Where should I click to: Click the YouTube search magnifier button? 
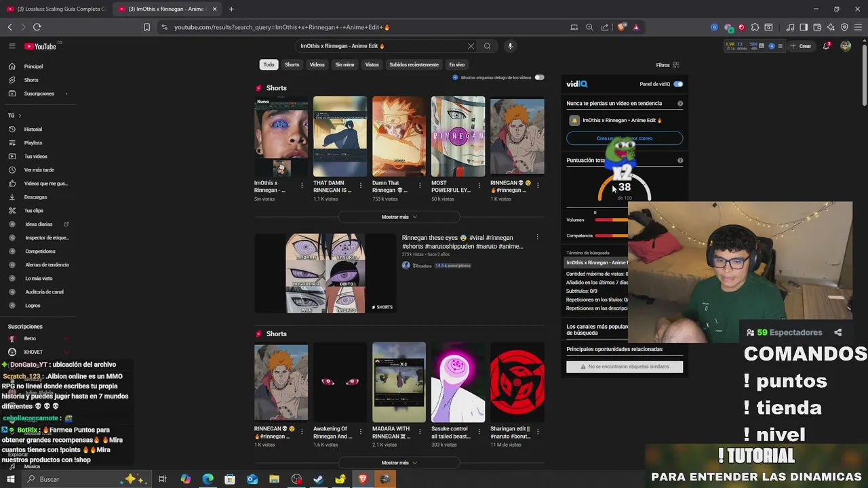click(487, 46)
